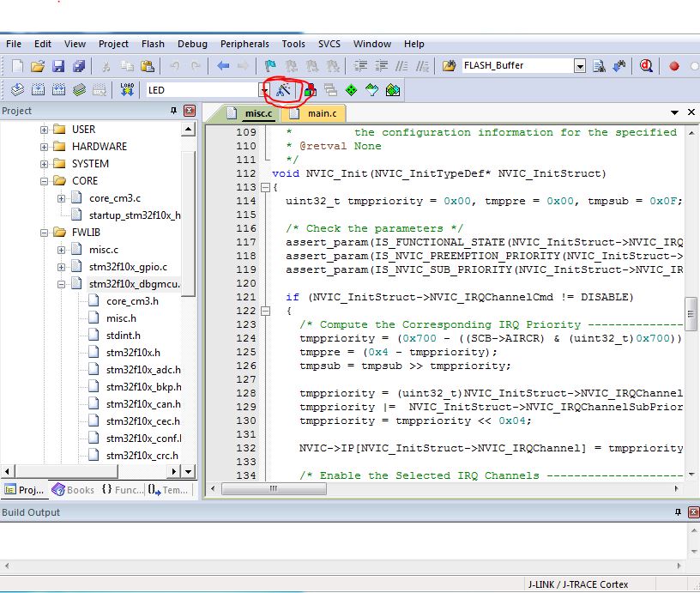Viewport: 700px width, 593px height.
Task: Select stm32f10x_adc.h in the project tree
Action: click(x=143, y=370)
